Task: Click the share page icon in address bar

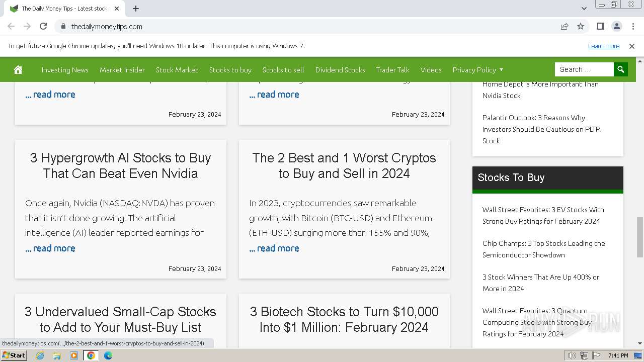Action: click(x=565, y=26)
